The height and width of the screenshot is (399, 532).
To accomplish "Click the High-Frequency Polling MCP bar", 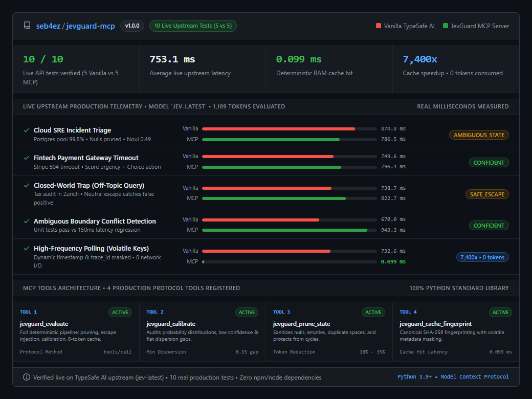I will (x=290, y=261).
